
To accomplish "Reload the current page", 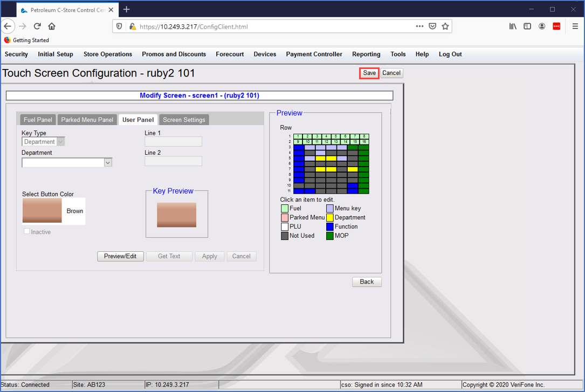I will tap(37, 26).
